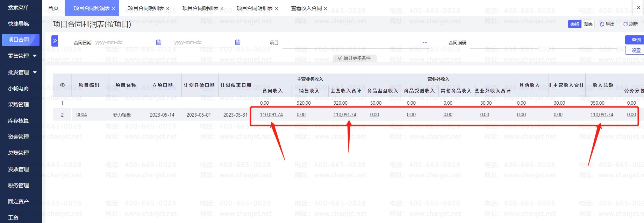Click the column settings gear icon

62,85
